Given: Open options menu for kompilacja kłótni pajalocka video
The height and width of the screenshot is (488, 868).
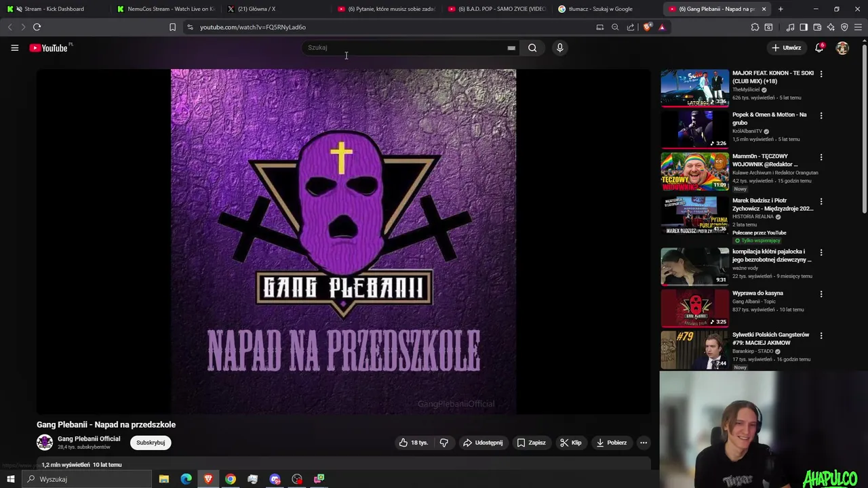Looking at the screenshot, I should pos(821,252).
